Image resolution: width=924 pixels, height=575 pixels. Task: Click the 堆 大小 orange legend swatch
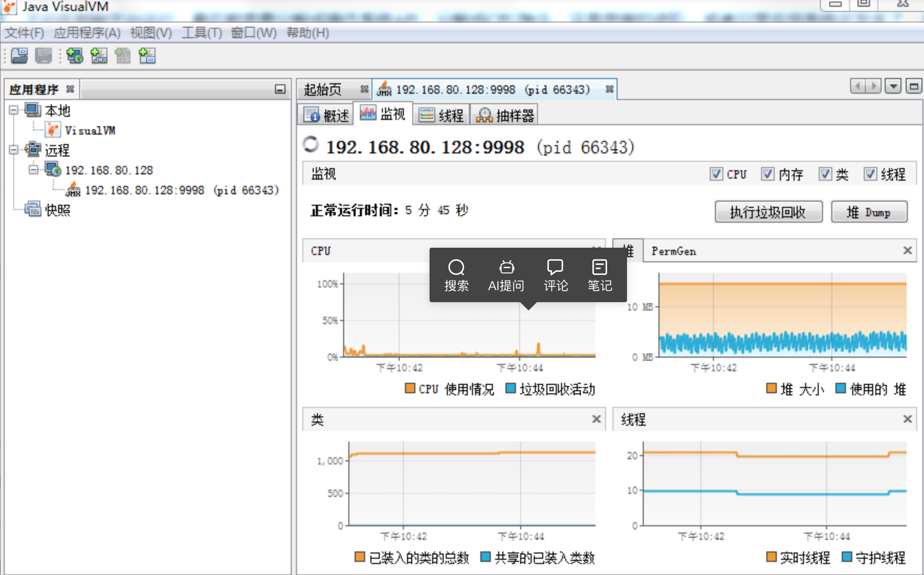point(771,389)
